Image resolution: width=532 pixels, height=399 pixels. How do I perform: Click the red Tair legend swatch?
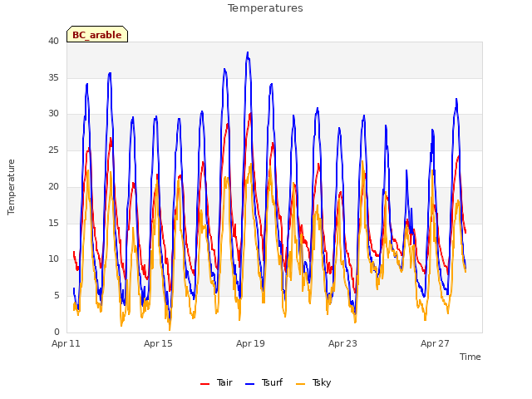pos(205,384)
